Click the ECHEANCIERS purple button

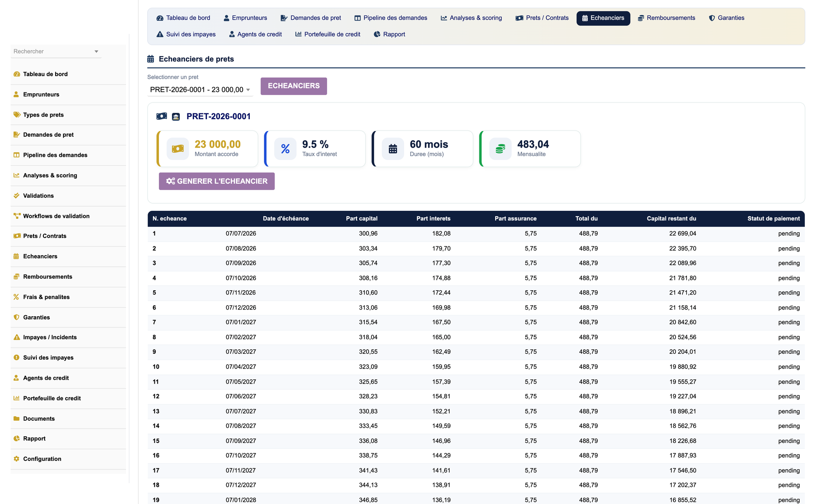tap(294, 86)
